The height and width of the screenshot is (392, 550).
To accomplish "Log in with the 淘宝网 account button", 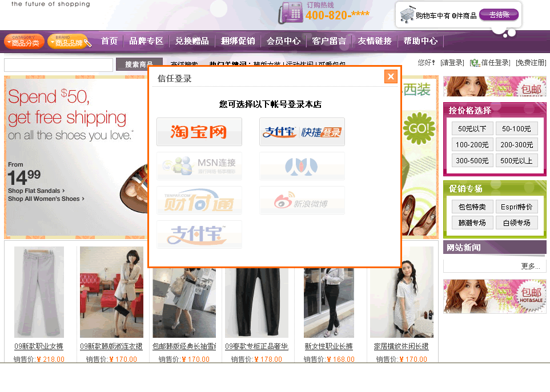I will (199, 132).
